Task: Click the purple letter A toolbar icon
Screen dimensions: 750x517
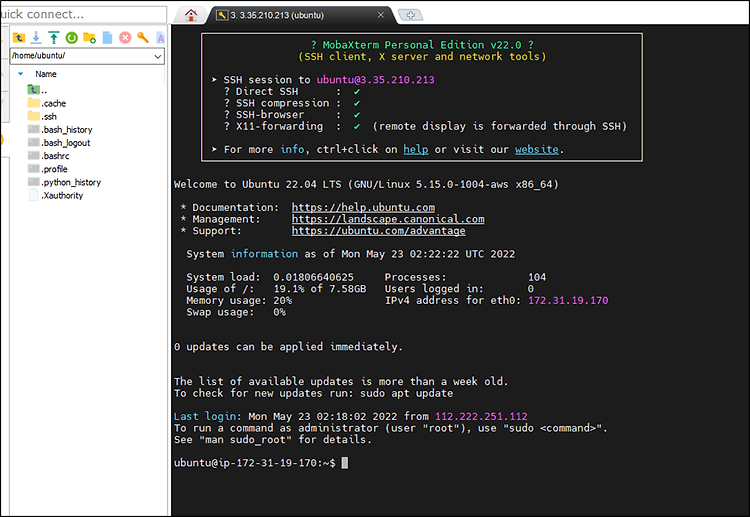Action: tap(160, 38)
